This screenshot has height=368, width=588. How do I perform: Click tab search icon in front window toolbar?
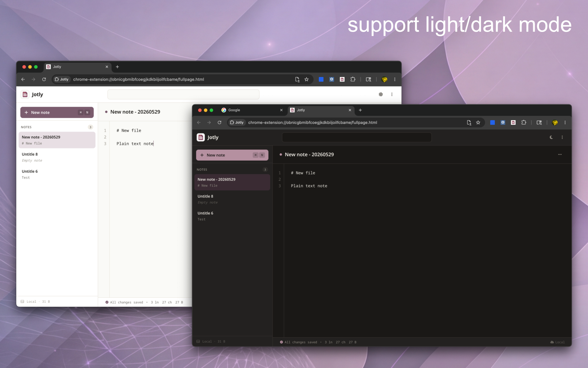click(539, 123)
